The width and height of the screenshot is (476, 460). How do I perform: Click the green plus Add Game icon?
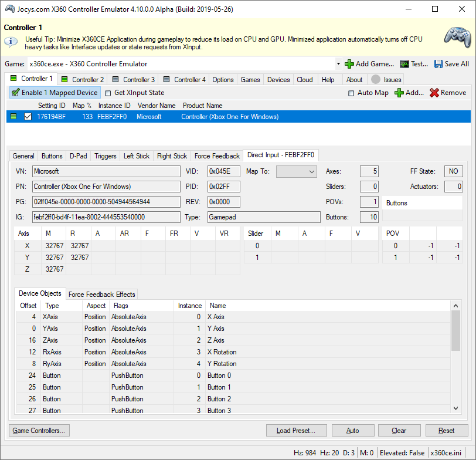[349, 64]
